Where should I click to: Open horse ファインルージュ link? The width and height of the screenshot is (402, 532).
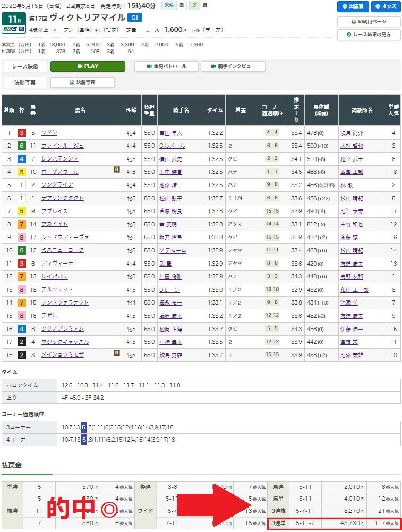tap(62, 146)
